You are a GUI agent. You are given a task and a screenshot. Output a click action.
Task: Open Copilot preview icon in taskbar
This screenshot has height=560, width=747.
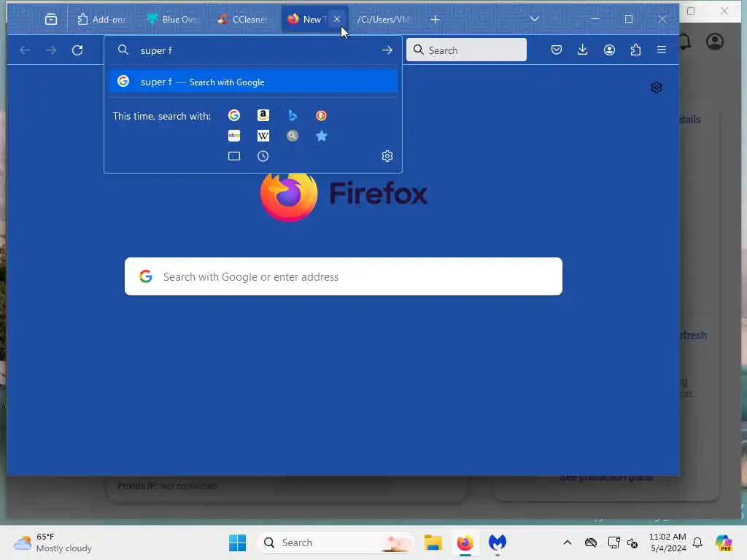click(724, 542)
